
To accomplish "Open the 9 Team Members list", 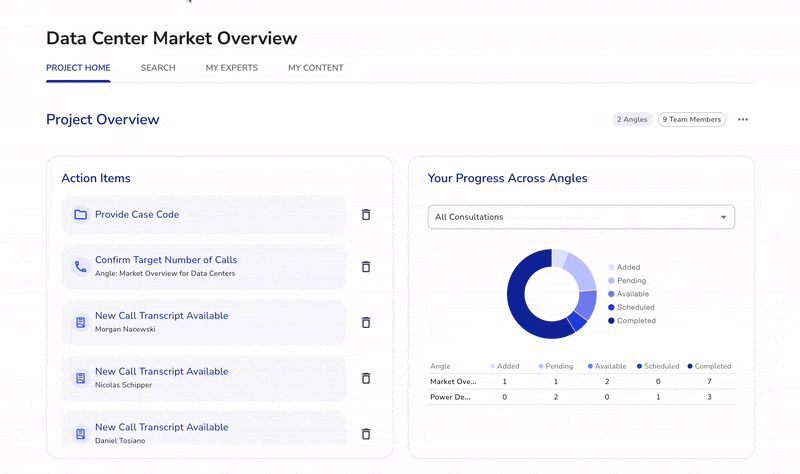I will coord(692,120).
